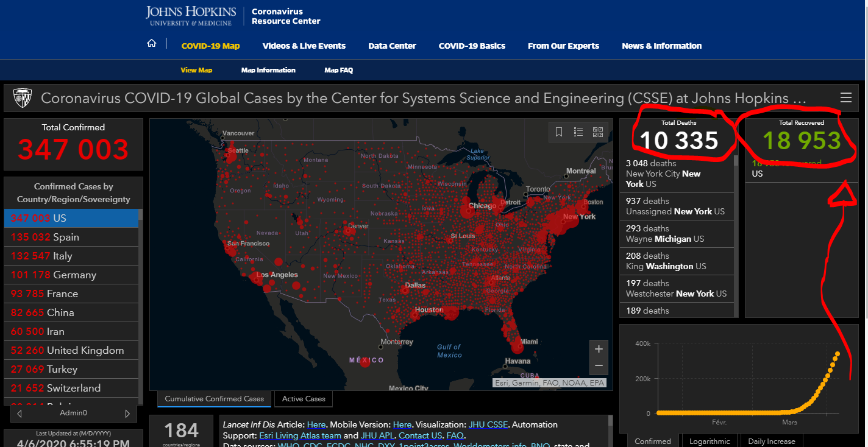Image resolution: width=868 pixels, height=447 pixels.
Task: Select Germany in the confirmed cases list
Action: [71, 275]
